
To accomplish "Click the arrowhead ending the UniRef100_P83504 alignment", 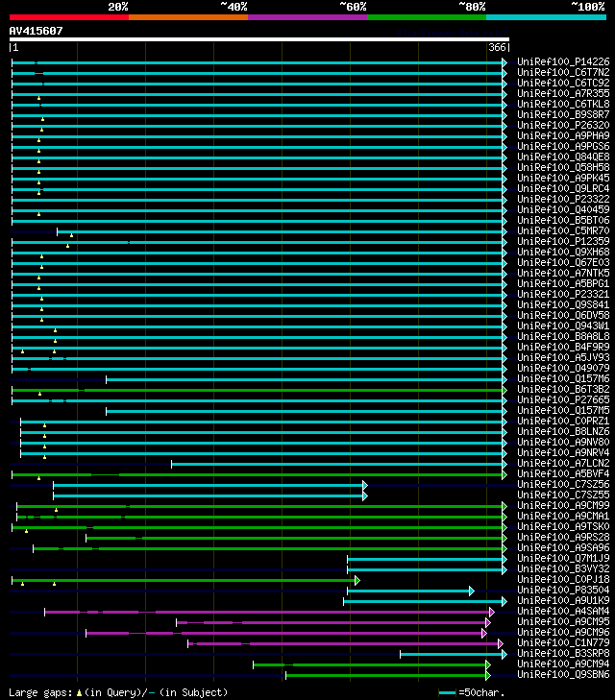I will (x=472, y=591).
